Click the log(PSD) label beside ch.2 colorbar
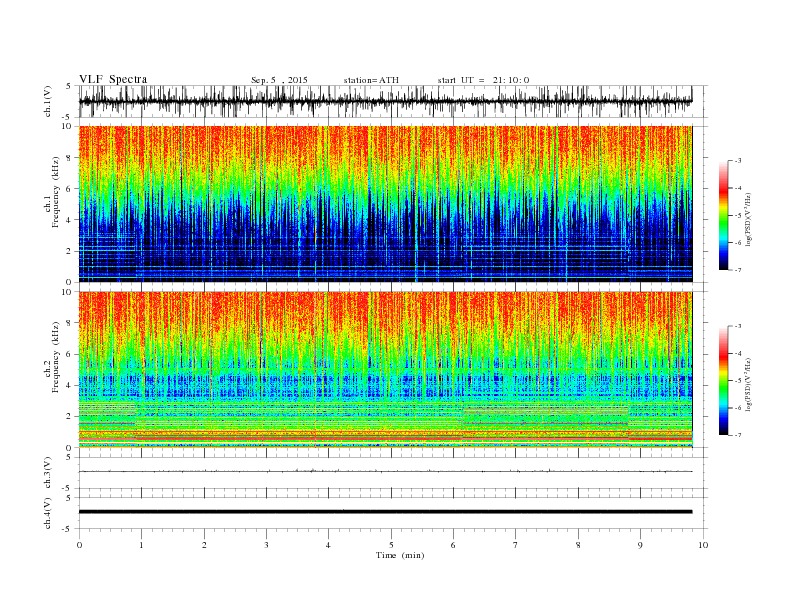The height and width of the screenshot is (612, 792). click(x=748, y=383)
